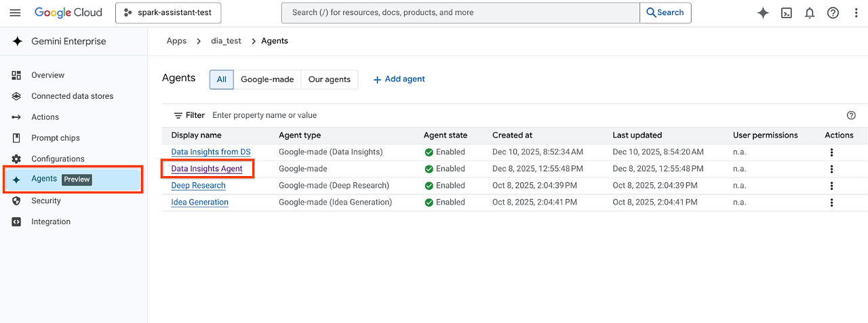Open the notifications bell
Viewport: 868px width, 323px height.
810,13
